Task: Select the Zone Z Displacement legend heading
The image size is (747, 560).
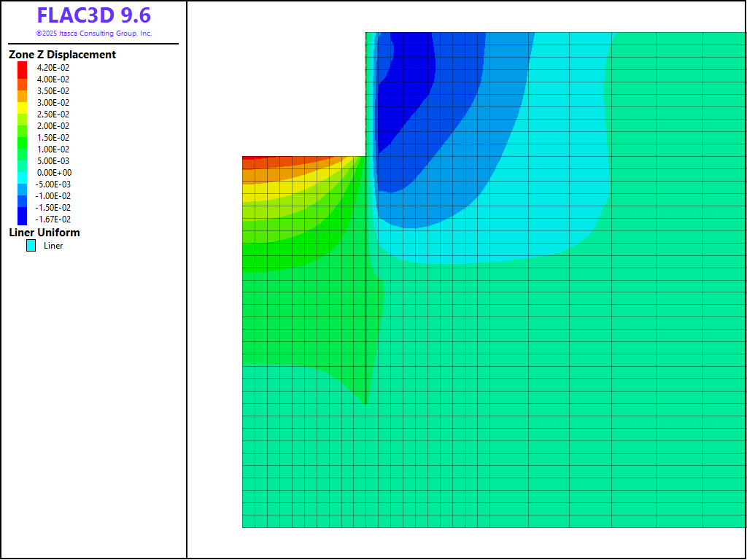Action: tap(62, 55)
